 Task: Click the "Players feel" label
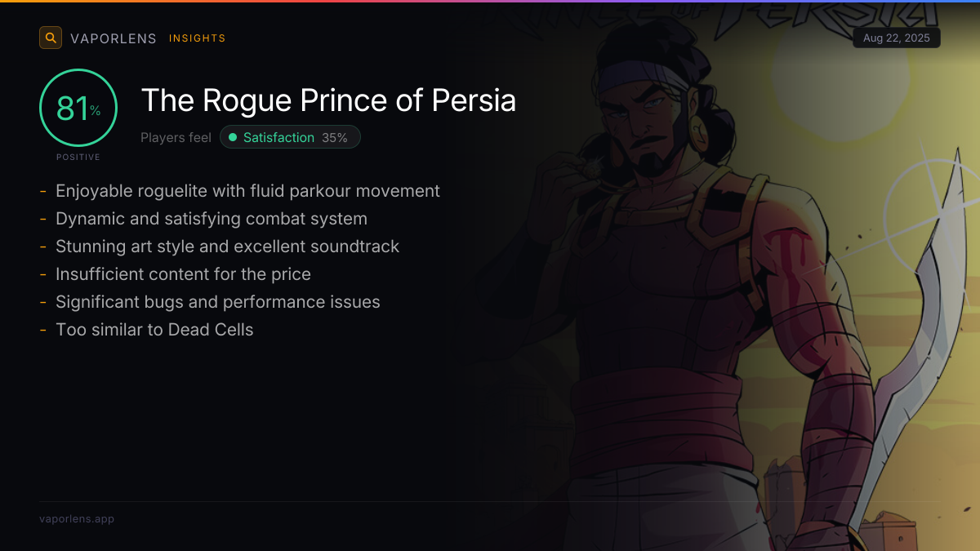pyautogui.click(x=176, y=137)
